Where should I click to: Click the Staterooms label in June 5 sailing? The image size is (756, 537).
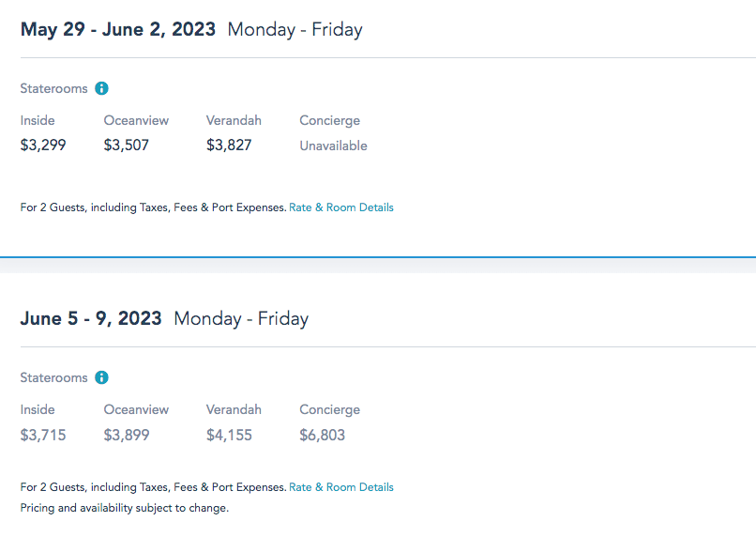(53, 377)
